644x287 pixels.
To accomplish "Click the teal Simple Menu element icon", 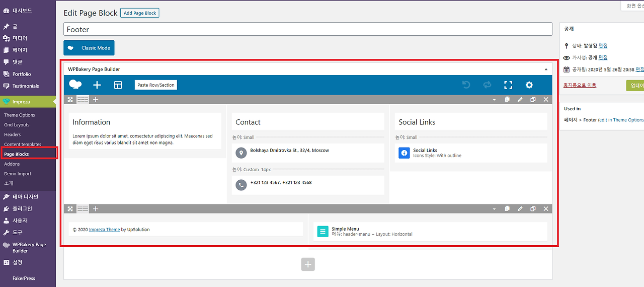I will [x=323, y=232].
